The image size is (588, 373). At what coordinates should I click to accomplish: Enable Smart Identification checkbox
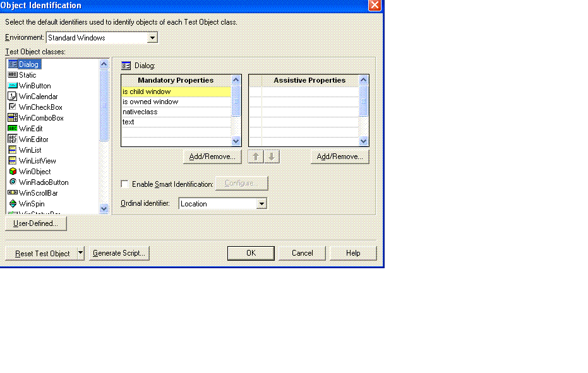[x=124, y=184]
